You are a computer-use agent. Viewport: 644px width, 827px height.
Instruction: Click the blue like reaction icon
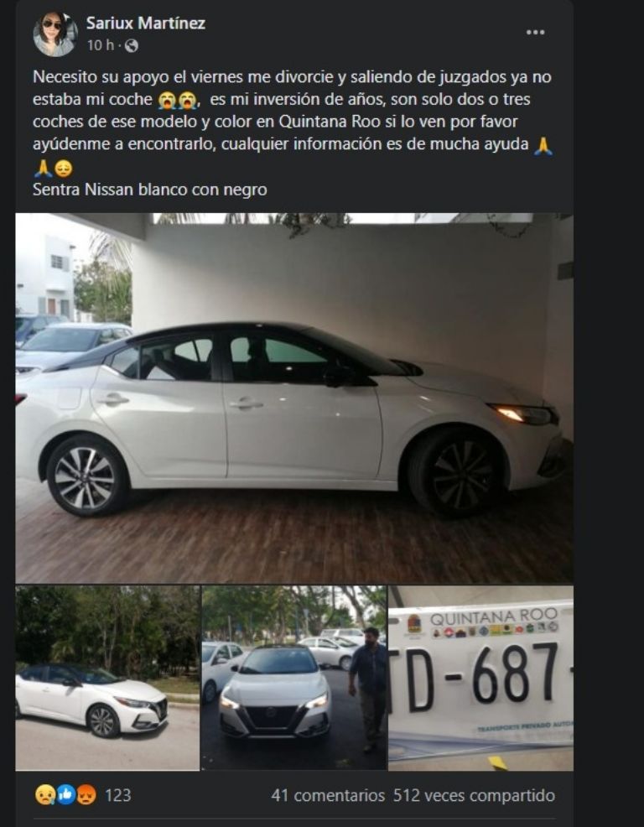coord(66,795)
